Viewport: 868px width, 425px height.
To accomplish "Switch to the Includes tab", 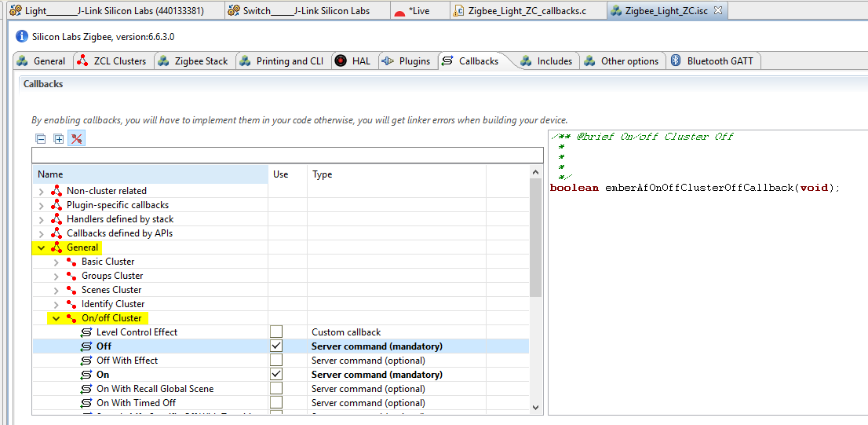I will (548, 61).
